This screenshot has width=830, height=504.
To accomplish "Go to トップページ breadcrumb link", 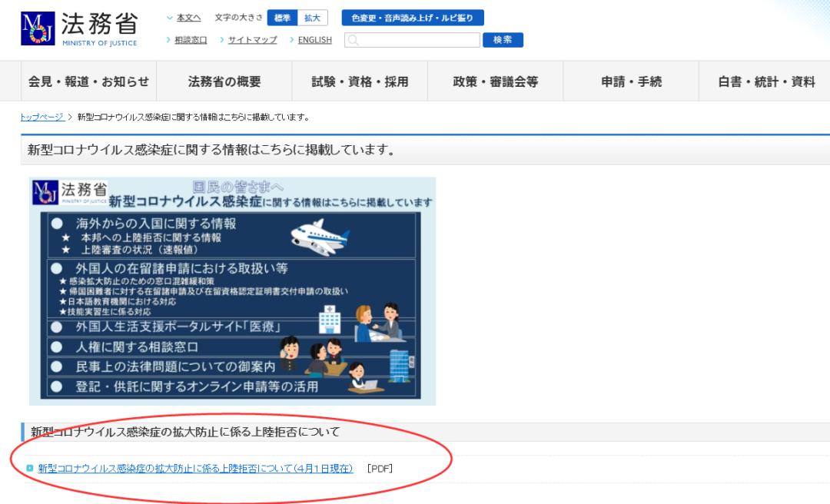I will pos(42,117).
